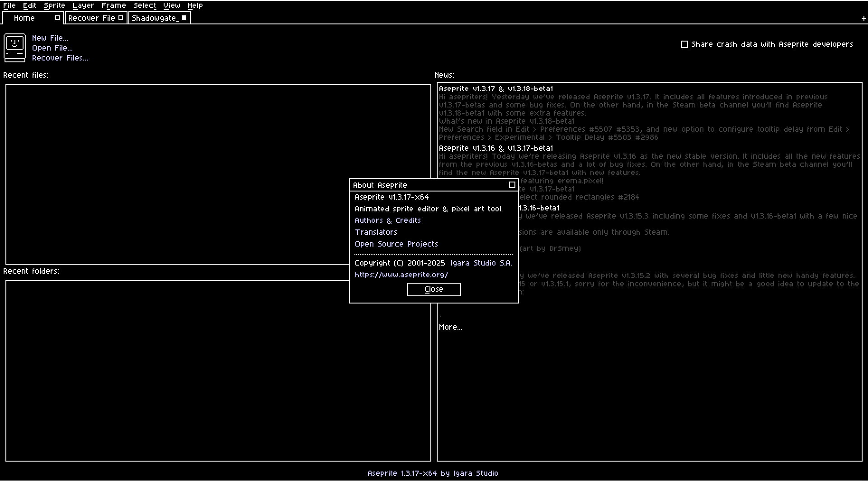Open the Help menu

(x=195, y=5)
